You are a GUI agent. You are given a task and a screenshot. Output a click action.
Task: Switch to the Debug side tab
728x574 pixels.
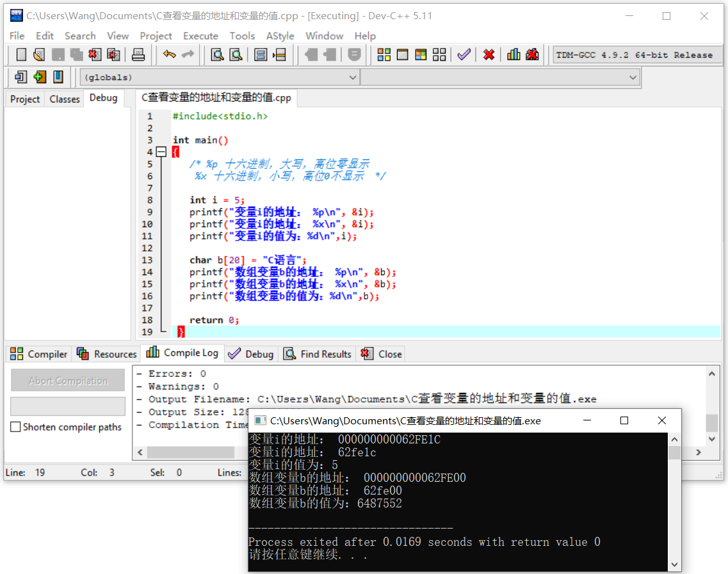pos(104,98)
